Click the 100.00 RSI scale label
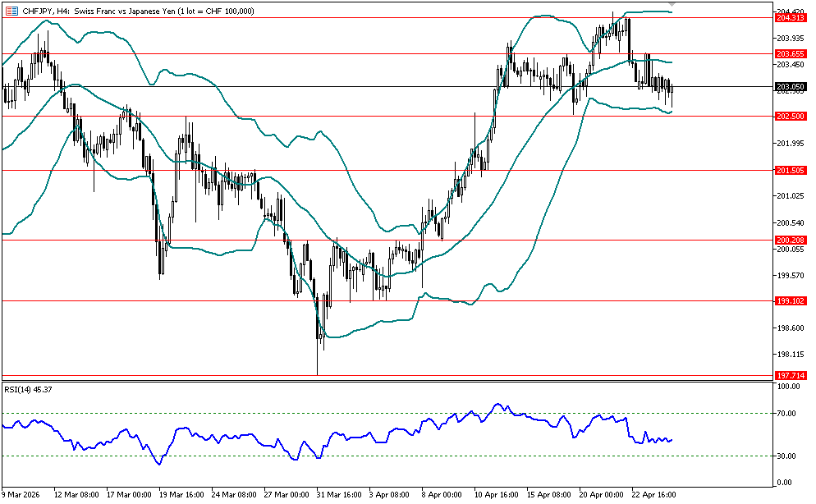The width and height of the screenshot is (816, 504). [788, 386]
